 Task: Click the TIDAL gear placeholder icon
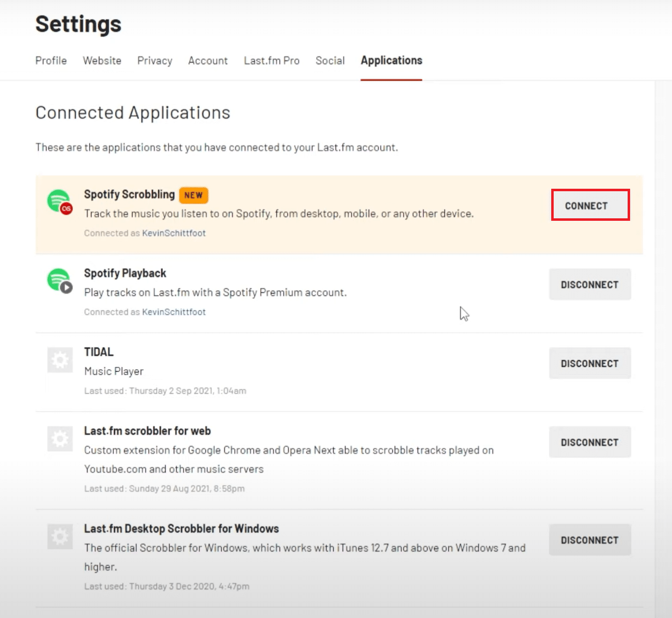pos(60,360)
